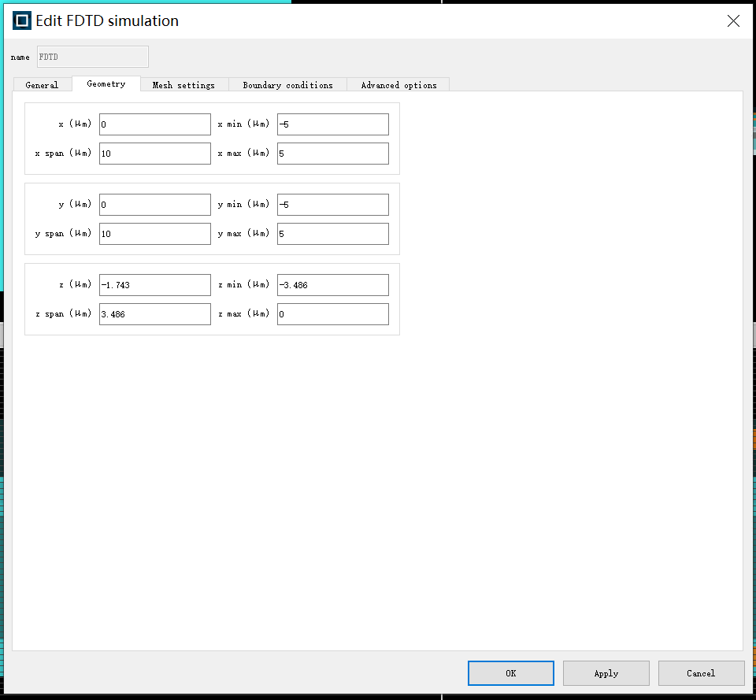Click the z span field showing 3.486
756x700 pixels.
(155, 314)
